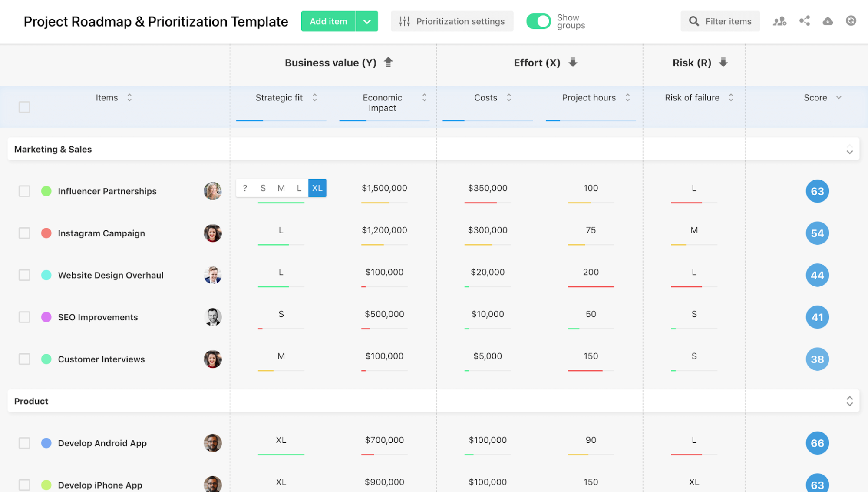868x492 pixels.
Task: Click the Risk down arrow icon
Action: pyautogui.click(x=723, y=62)
